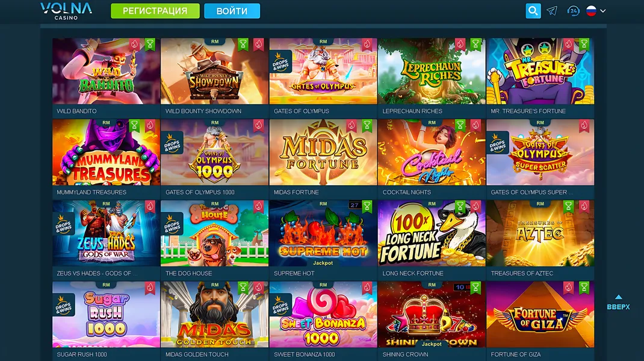Open the Telegram paper plane icon

[552, 11]
